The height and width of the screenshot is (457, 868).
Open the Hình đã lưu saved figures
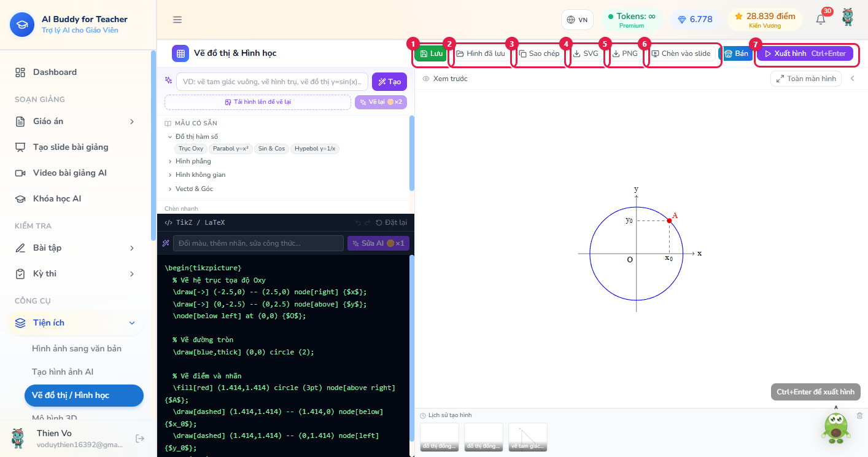click(481, 53)
